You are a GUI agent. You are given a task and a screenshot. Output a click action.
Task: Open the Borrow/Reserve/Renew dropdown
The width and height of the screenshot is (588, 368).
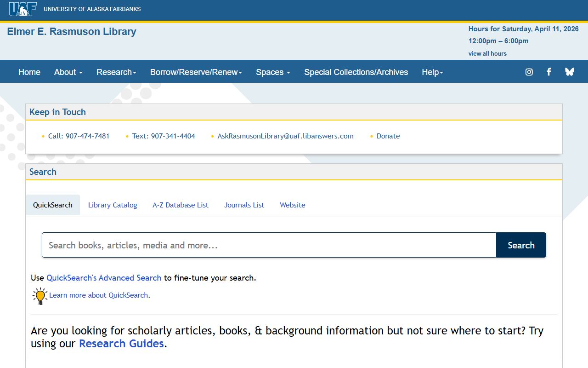(x=196, y=72)
